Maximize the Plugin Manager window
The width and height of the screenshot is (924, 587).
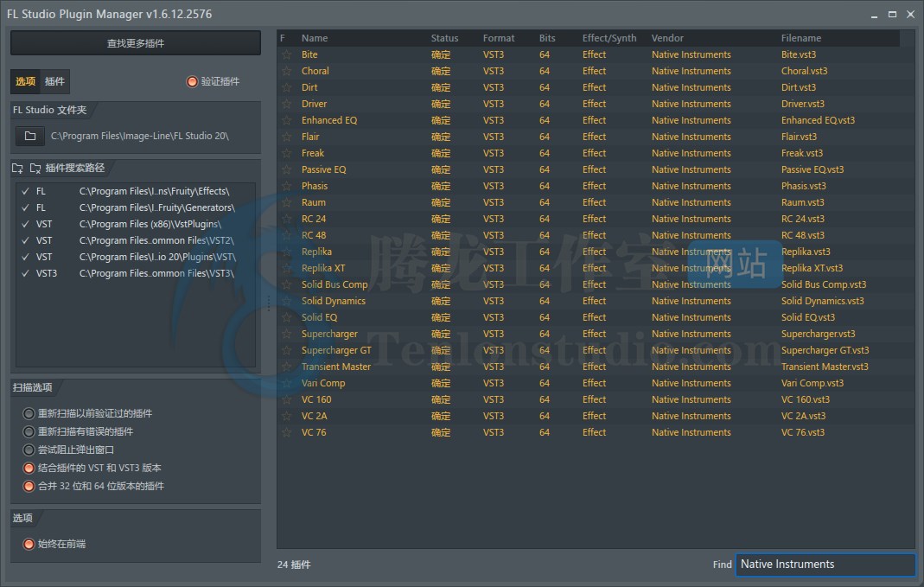click(x=892, y=14)
